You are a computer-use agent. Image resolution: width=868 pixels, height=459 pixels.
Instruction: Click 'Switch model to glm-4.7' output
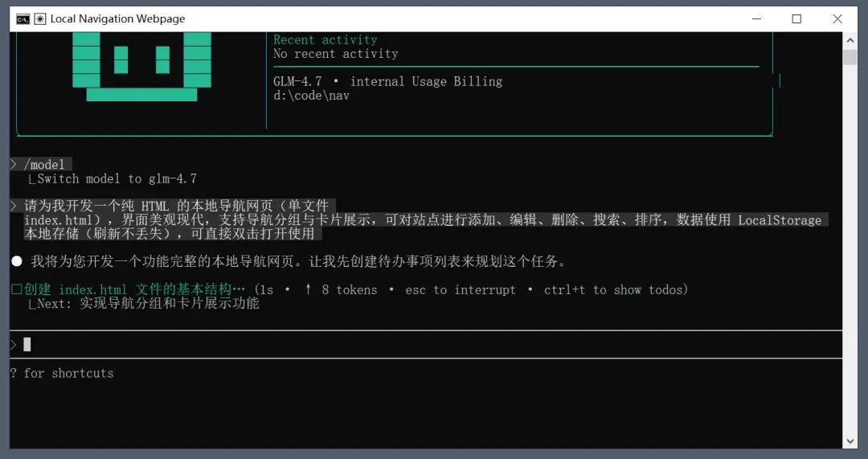click(x=117, y=178)
